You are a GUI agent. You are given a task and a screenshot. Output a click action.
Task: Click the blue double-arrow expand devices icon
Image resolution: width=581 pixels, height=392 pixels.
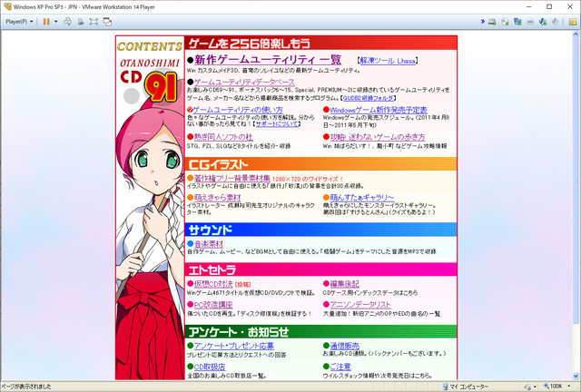pyautogui.click(x=483, y=22)
